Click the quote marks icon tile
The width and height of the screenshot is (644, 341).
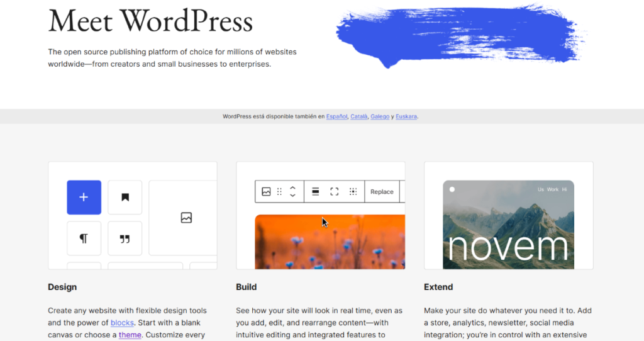click(x=125, y=238)
